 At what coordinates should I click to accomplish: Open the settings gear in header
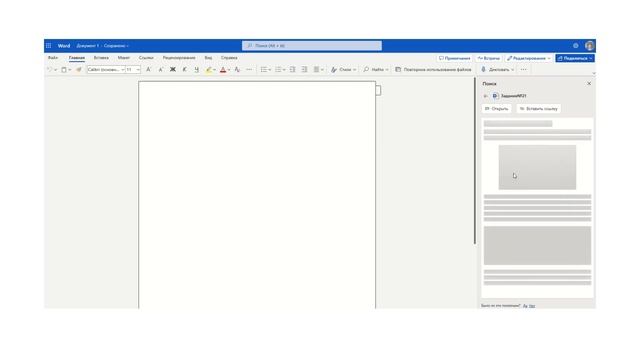pos(576,46)
